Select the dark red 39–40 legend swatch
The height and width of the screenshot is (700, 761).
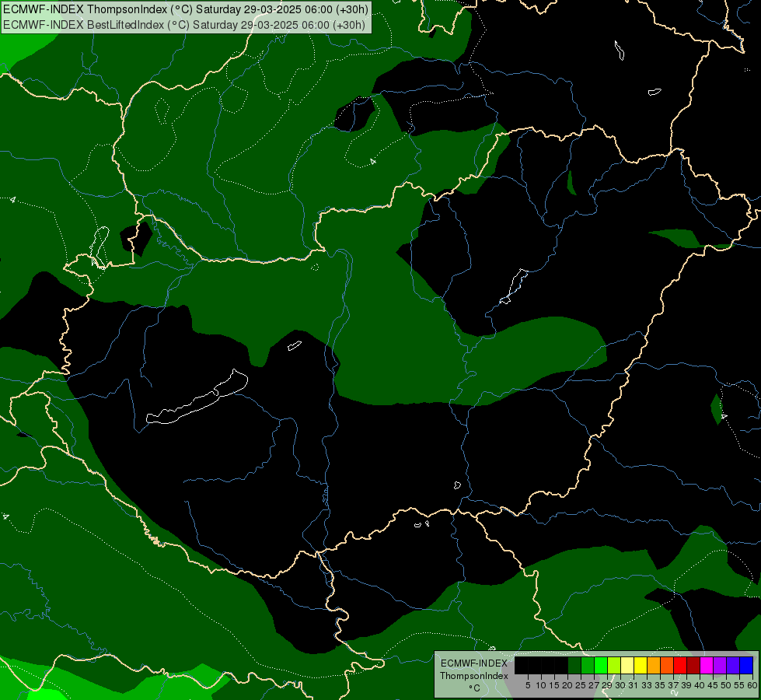point(693,666)
